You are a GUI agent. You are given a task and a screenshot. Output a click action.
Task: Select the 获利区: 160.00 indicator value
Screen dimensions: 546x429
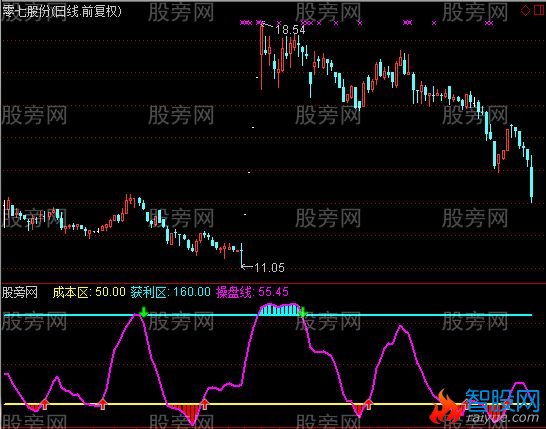coord(171,292)
